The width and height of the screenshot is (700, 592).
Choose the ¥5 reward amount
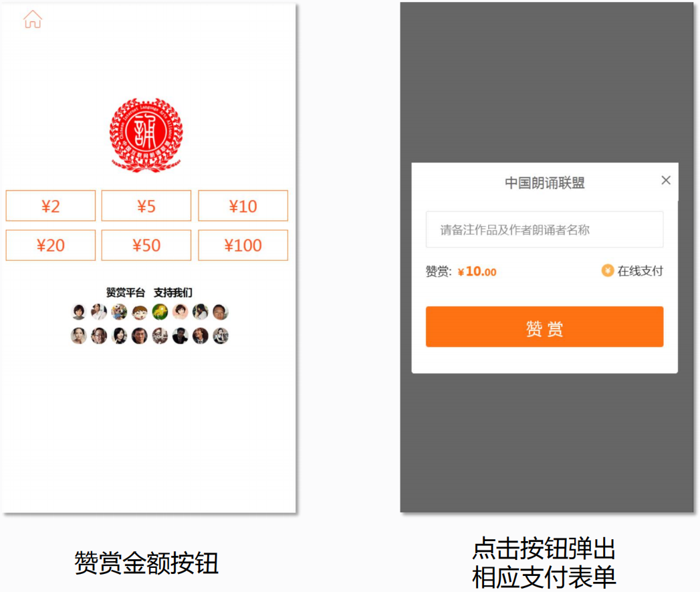coord(146,206)
